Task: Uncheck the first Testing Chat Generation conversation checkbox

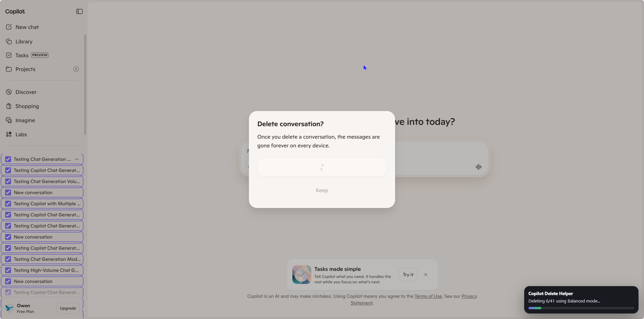Action: point(8,159)
